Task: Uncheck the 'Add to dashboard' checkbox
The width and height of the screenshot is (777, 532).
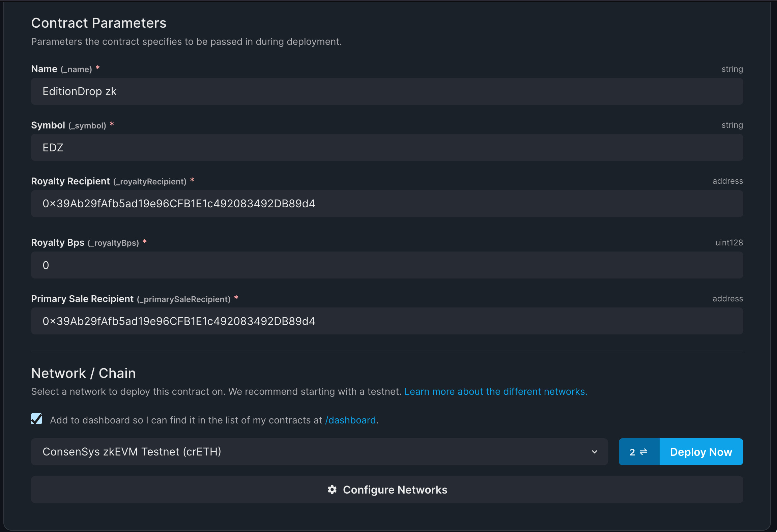Action: (x=37, y=419)
